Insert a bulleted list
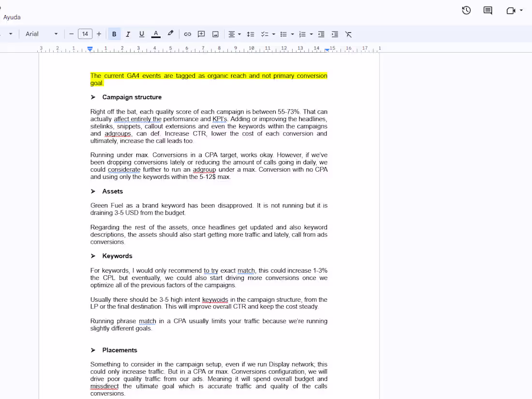This screenshot has width=532, height=399. [283, 34]
